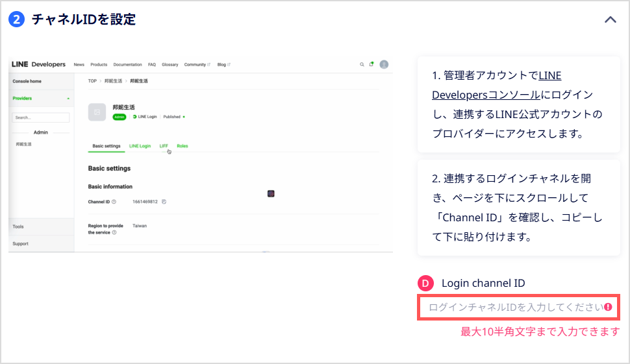
Task: Click the sidebar Search... field
Action: click(x=40, y=117)
